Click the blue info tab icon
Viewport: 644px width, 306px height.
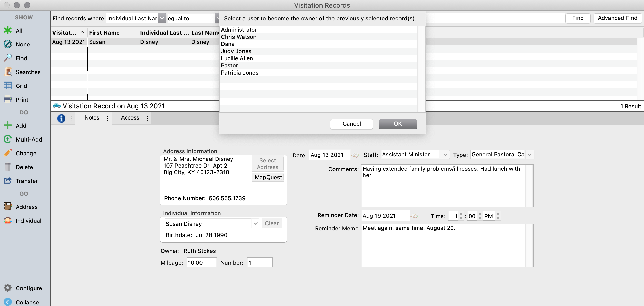(61, 118)
